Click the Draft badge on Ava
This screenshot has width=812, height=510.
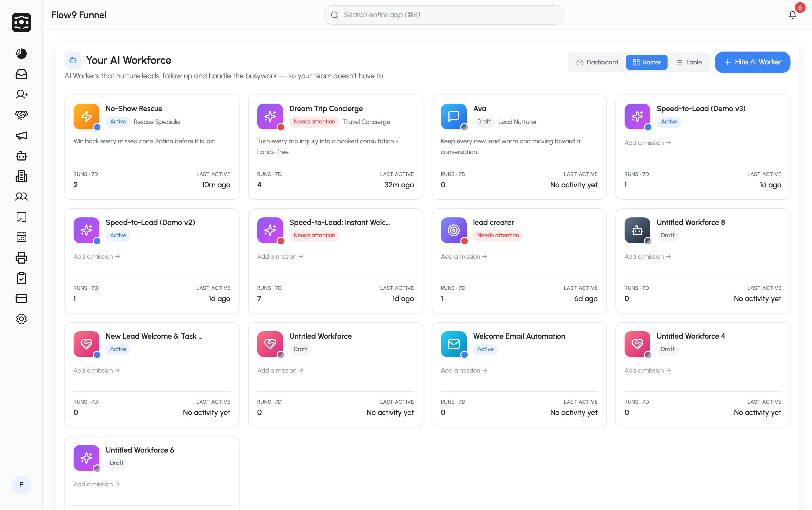[x=484, y=122]
